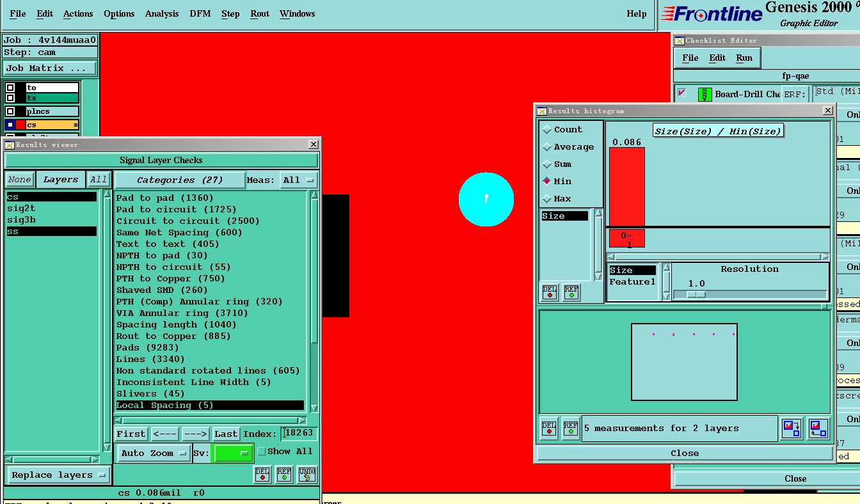Viewport: 860px width, 504px height.
Task: Open the File menu in Checklist Editor
Action: 690,58
